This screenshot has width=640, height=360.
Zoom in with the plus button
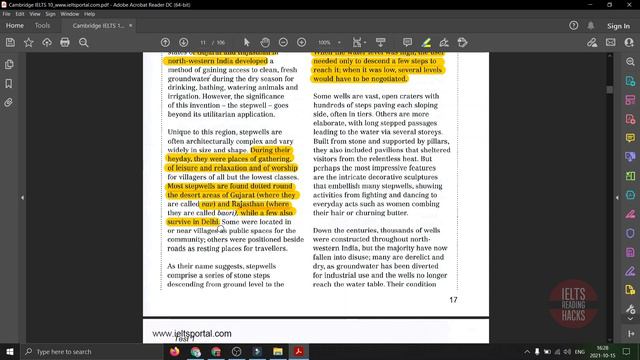302,42
